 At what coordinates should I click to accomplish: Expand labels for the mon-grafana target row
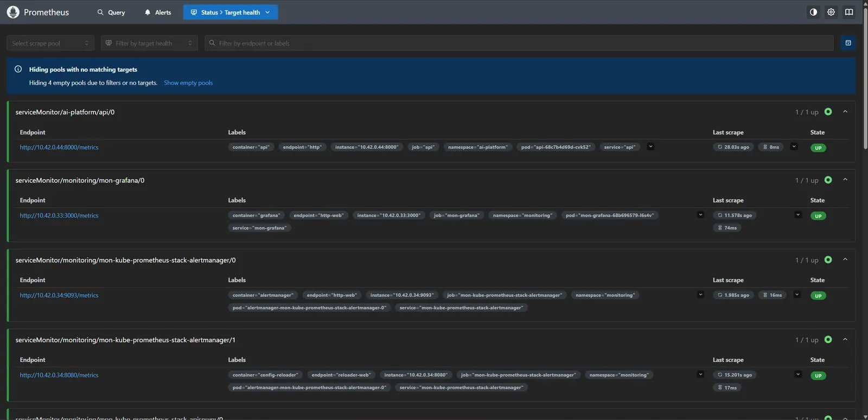[700, 215]
